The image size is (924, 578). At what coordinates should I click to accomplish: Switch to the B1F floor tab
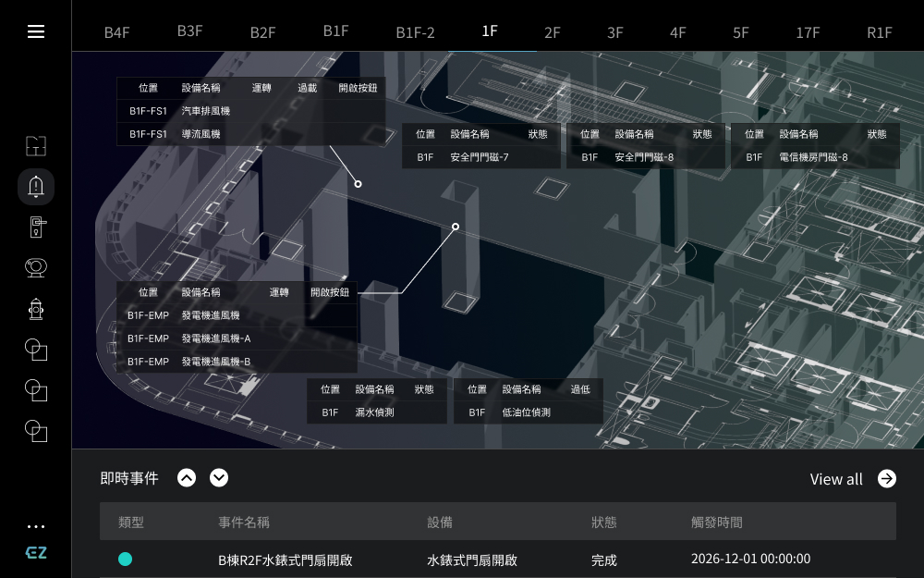335,31
